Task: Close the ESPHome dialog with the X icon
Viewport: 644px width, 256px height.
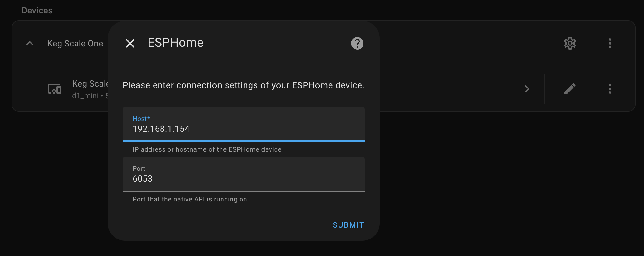Action: click(x=130, y=43)
